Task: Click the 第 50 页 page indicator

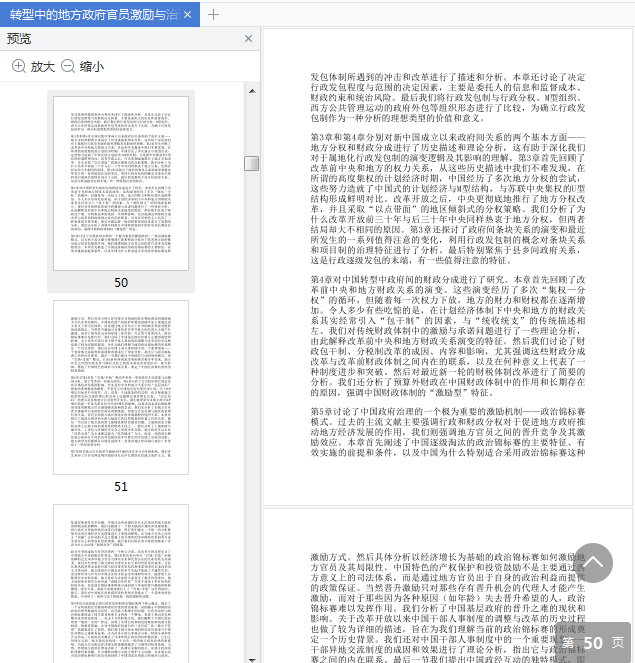Action: pos(593,643)
